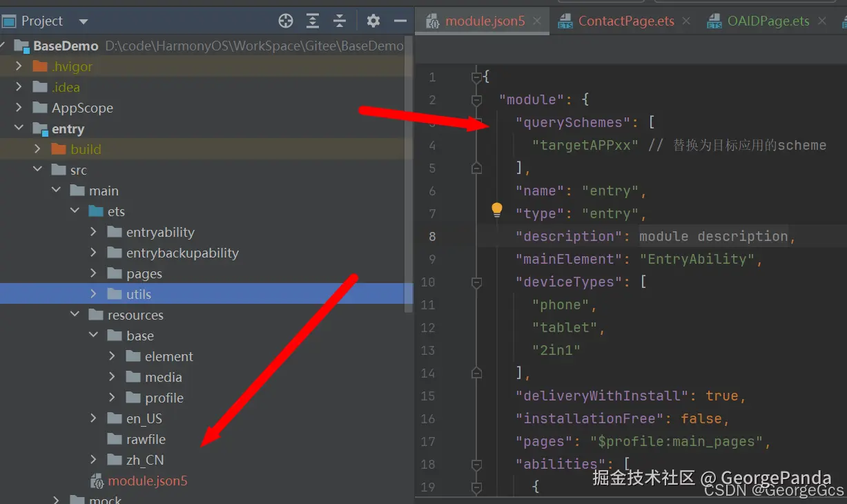This screenshot has height=504, width=847.
Task: Click line number 8 in the gutter
Action: [x=433, y=237]
